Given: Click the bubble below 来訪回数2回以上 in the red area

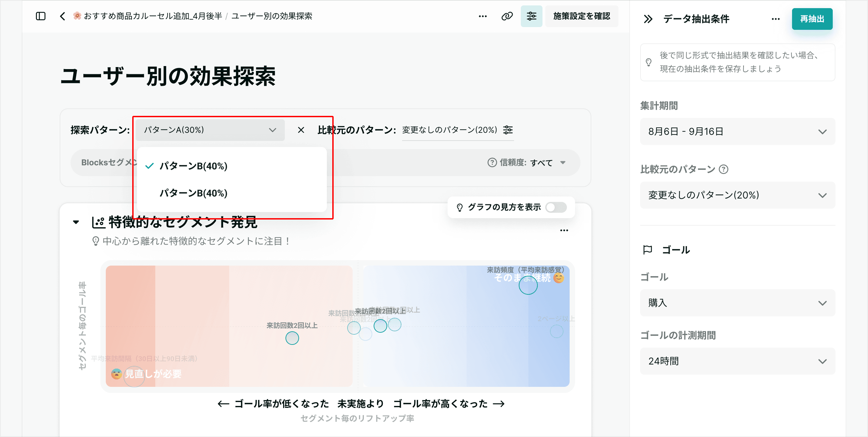Looking at the screenshot, I should [x=292, y=338].
